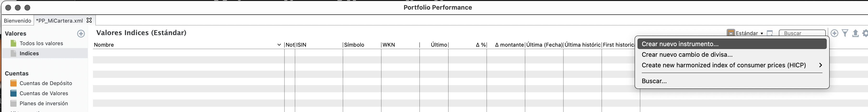Close the PP_MiCartera.xml tab
Viewport: 868px width, 112px height.
[x=89, y=20]
